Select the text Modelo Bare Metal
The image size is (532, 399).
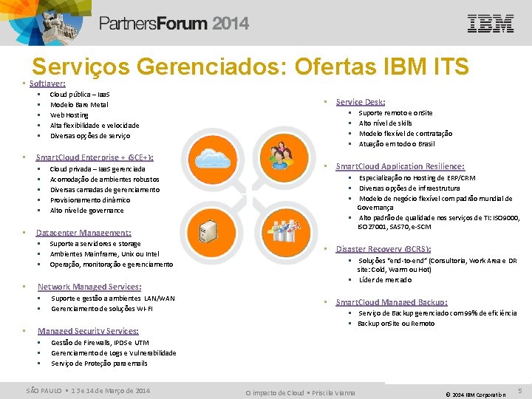coord(79,105)
